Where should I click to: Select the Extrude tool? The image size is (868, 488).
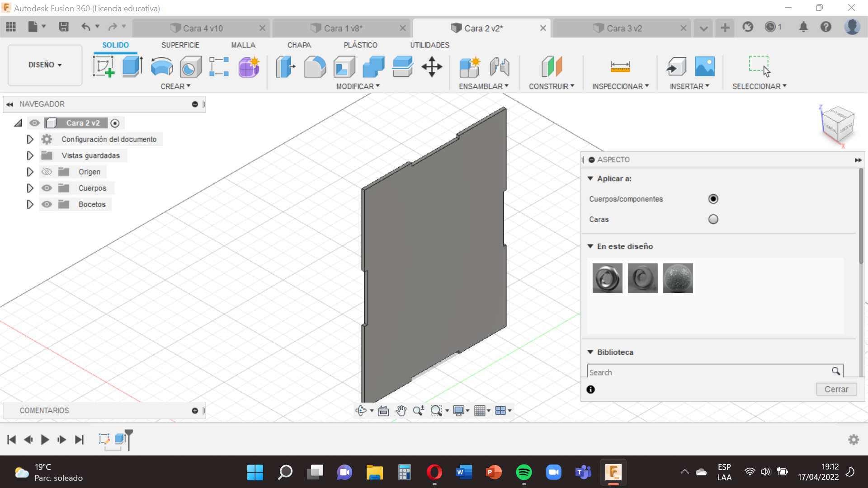click(132, 67)
